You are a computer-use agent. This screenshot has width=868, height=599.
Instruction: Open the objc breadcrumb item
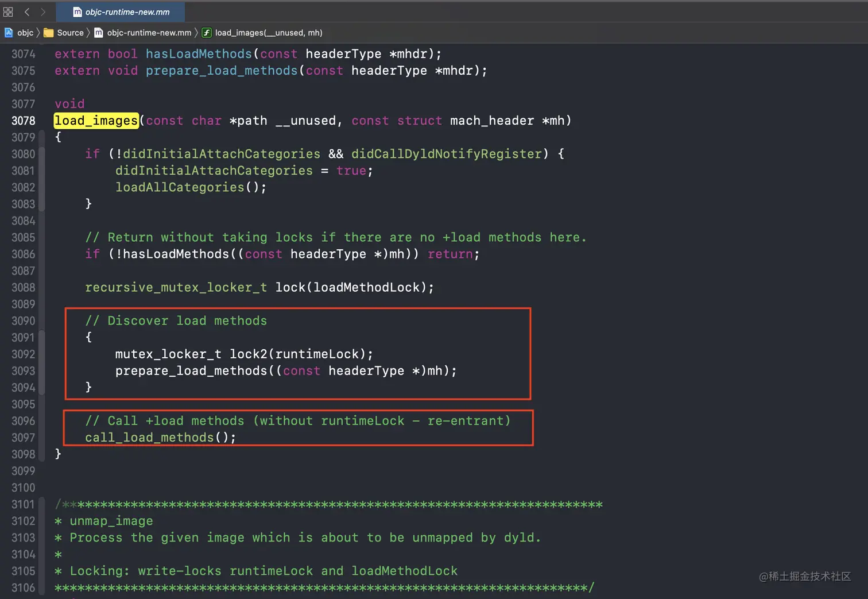coord(25,33)
